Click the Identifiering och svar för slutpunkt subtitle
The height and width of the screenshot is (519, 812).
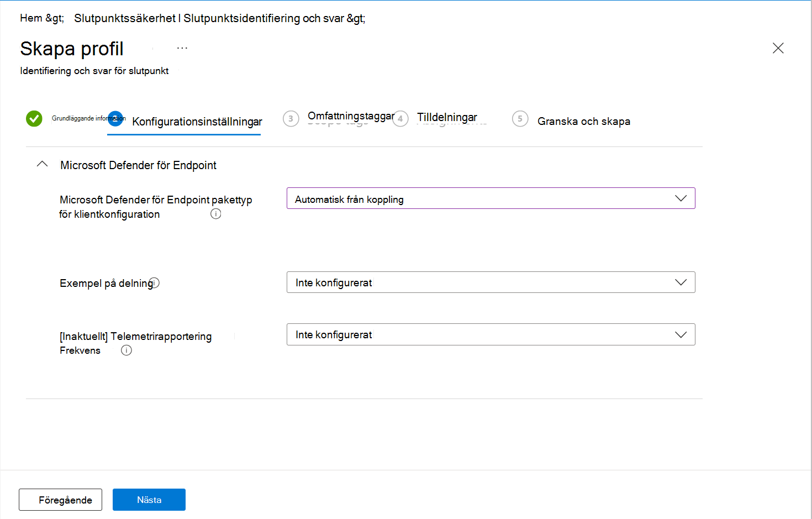(x=94, y=71)
